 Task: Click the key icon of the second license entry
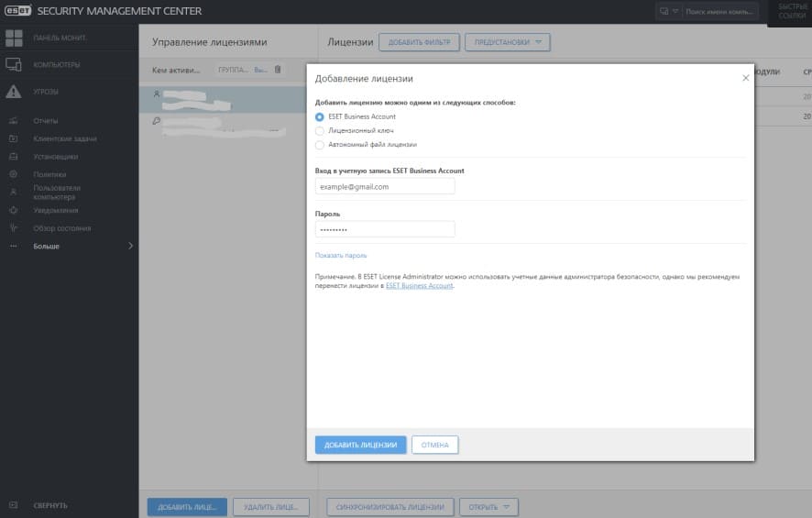[x=157, y=121]
